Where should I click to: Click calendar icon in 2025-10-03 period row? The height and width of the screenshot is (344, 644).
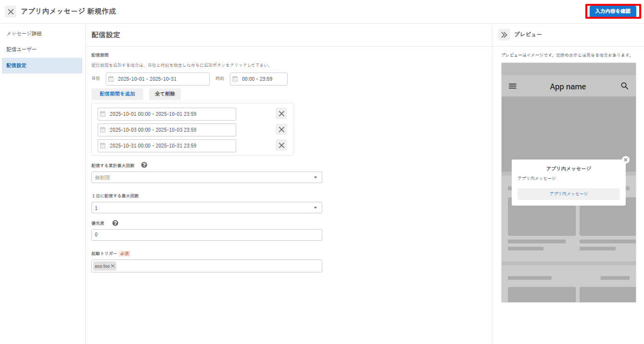pyautogui.click(x=102, y=130)
